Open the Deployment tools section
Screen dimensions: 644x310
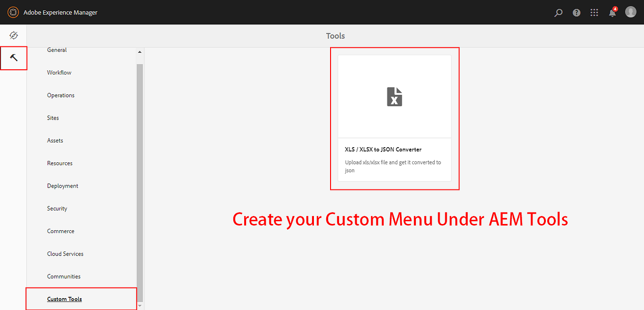(62, 186)
